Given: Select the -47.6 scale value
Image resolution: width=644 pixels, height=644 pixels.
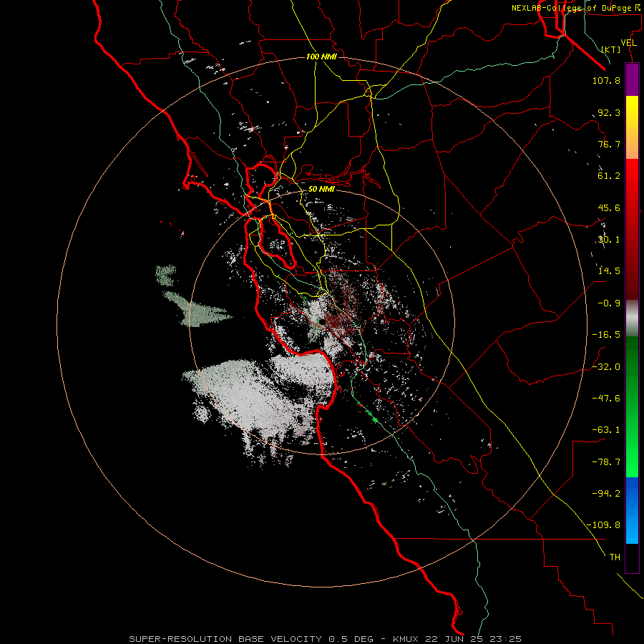Looking at the screenshot, I should (606, 399).
